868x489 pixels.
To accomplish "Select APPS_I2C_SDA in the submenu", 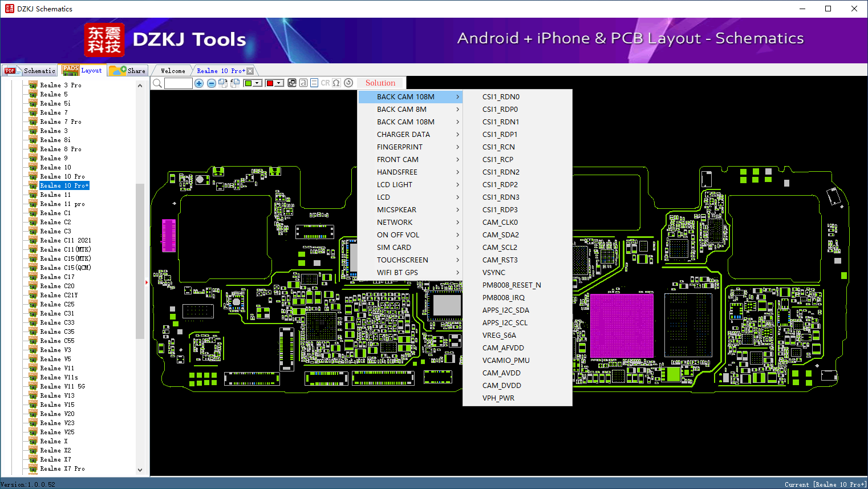I will coord(517,310).
